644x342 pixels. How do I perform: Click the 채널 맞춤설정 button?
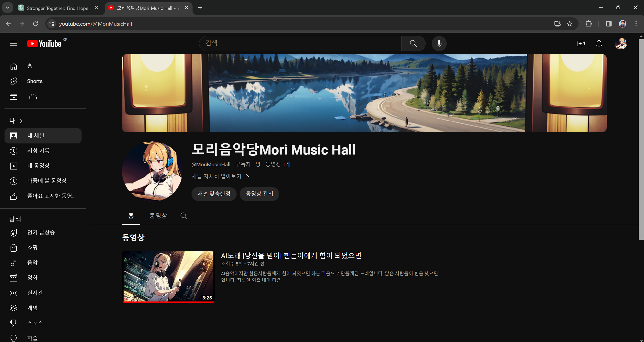pos(214,194)
